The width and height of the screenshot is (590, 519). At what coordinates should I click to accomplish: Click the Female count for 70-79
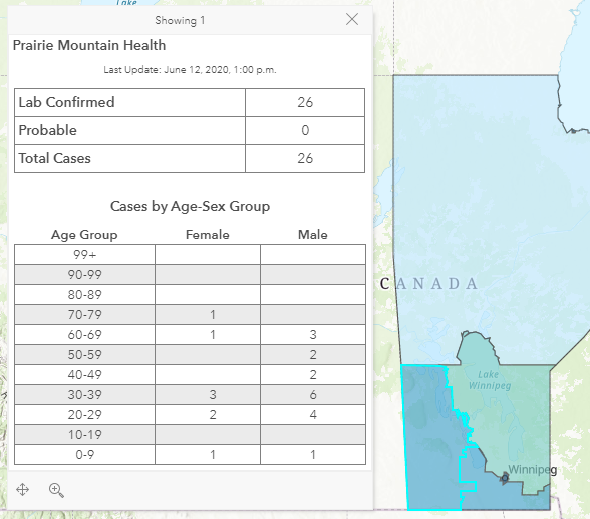(x=213, y=315)
